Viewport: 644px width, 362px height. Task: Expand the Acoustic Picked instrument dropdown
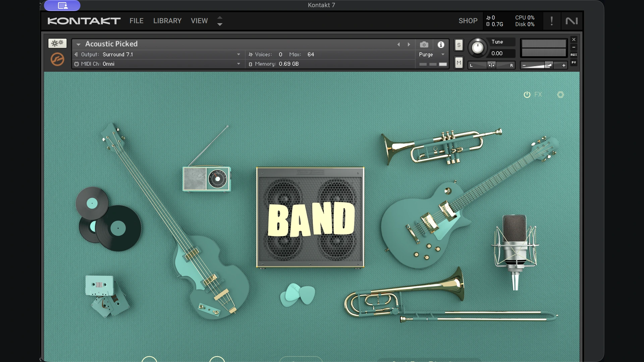78,44
